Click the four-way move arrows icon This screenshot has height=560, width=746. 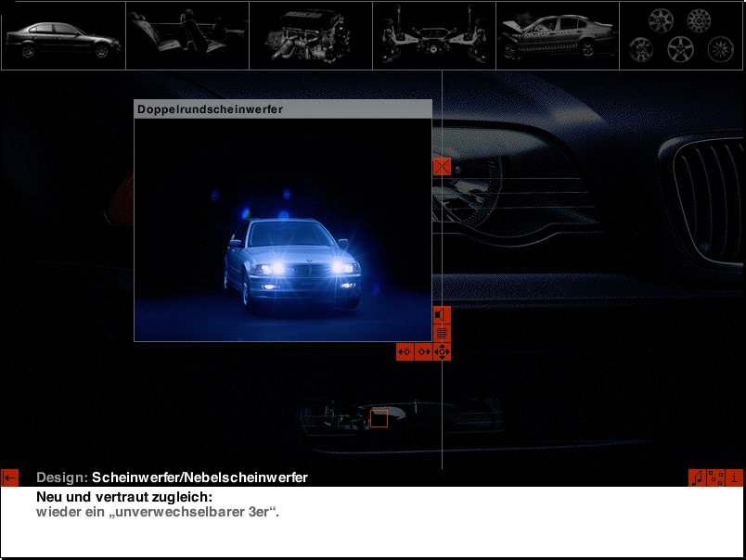coord(442,351)
